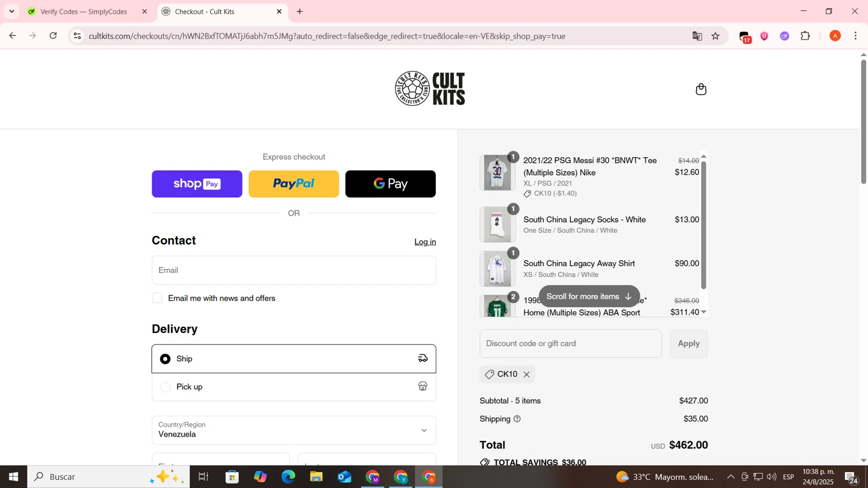Open the Country/Region dropdown
Screen dimensions: 868x488
tap(294, 430)
